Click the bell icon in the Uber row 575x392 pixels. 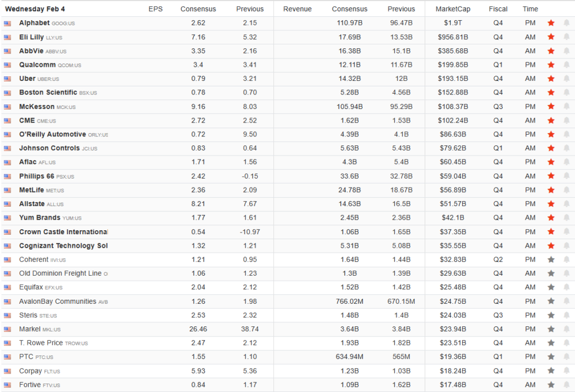pyautogui.click(x=566, y=79)
